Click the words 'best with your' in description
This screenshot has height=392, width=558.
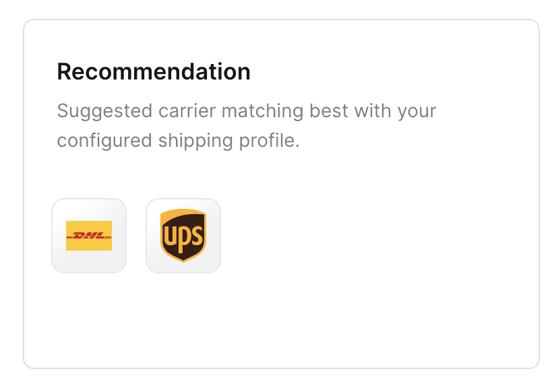point(373,110)
